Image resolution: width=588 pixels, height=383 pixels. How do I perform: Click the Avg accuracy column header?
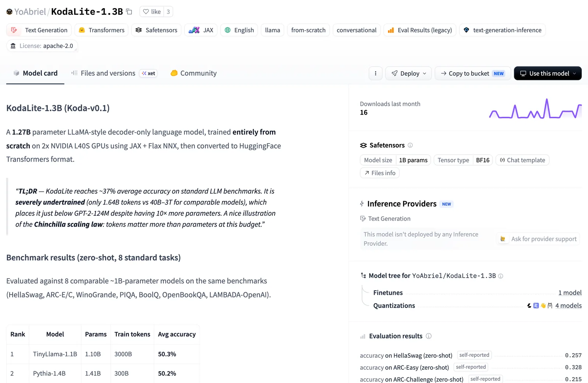(x=177, y=334)
